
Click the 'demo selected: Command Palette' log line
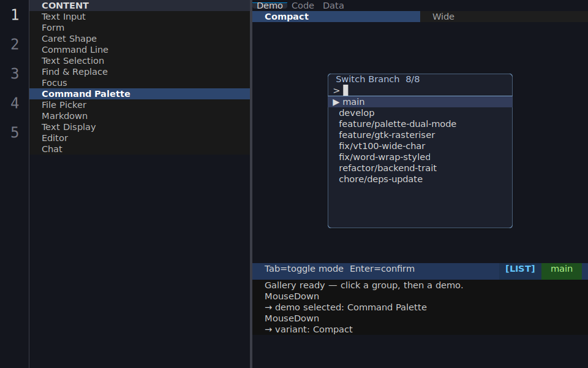point(345,307)
